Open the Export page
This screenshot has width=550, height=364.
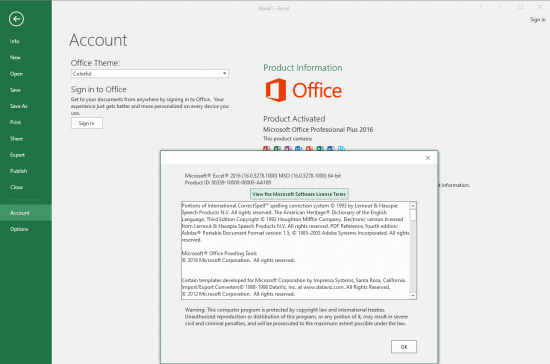click(x=17, y=155)
